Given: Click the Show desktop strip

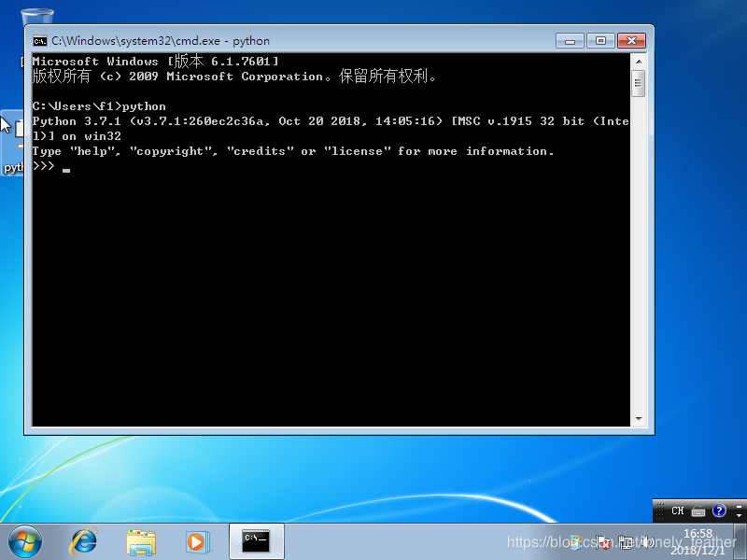Looking at the screenshot, I should (740, 542).
